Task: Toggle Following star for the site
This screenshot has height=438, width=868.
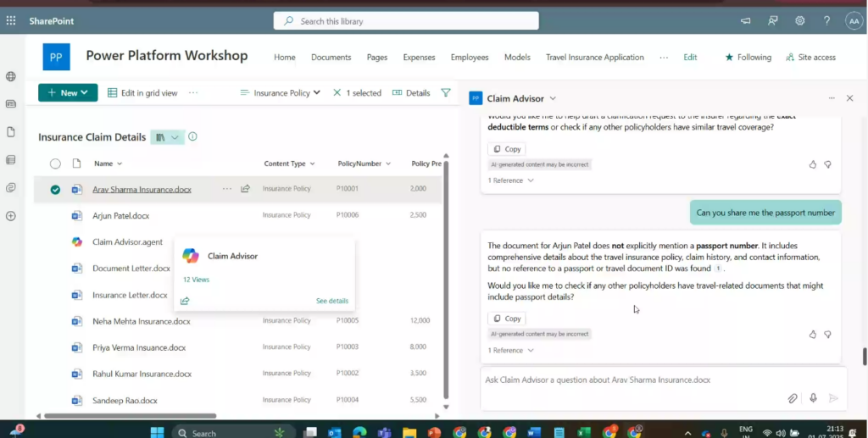Action: tap(748, 57)
